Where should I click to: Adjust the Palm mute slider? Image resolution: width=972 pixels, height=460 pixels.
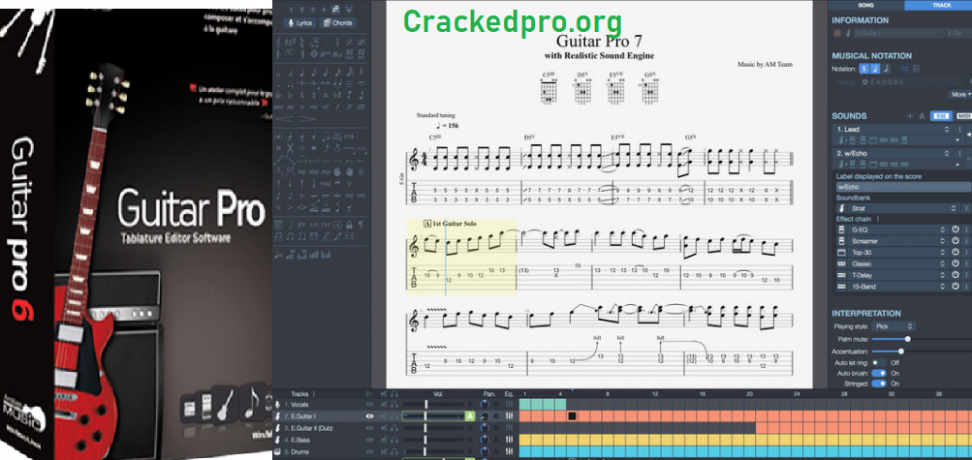tap(908, 339)
